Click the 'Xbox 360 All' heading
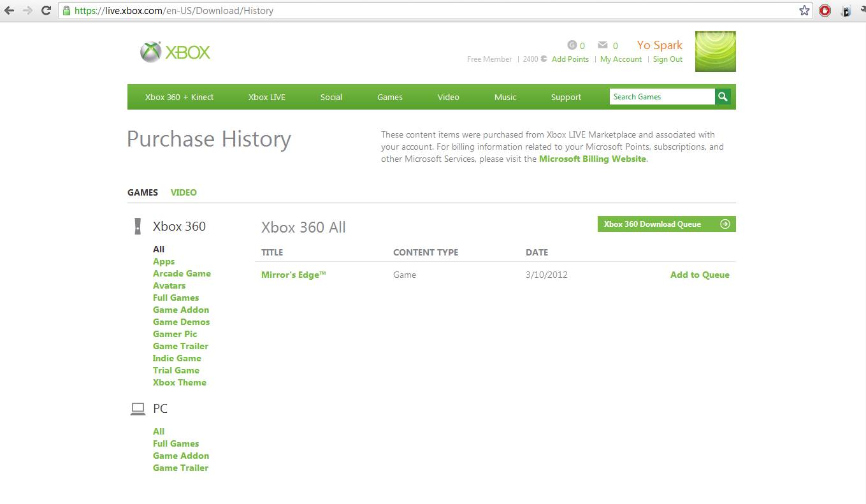This screenshot has height=504, width=866. (303, 227)
